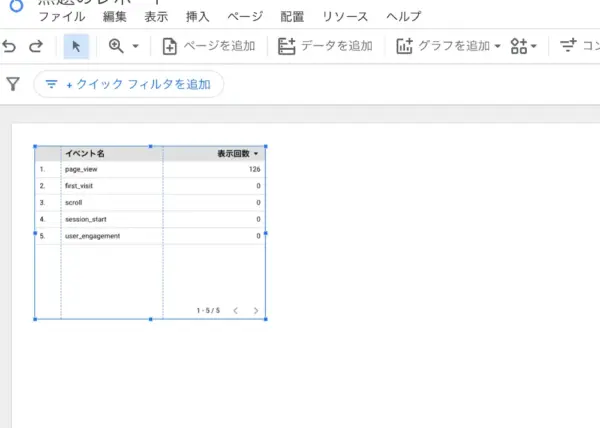Image resolution: width=600 pixels, height=428 pixels.
Task: Click the filter funnel icon
Action: [x=13, y=84]
